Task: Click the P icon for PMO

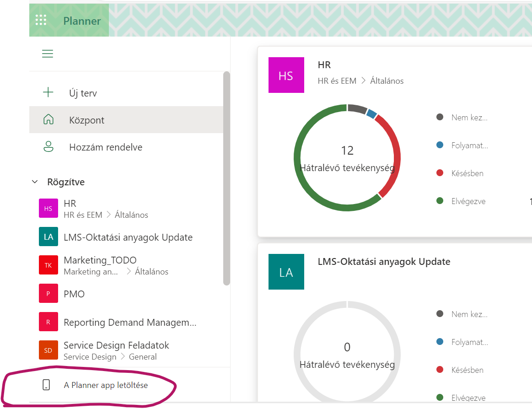Action: 48,293
